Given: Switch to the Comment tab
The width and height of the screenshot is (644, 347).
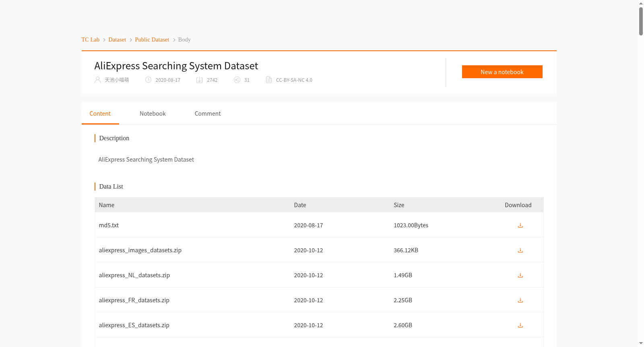Looking at the screenshot, I should [208, 114].
